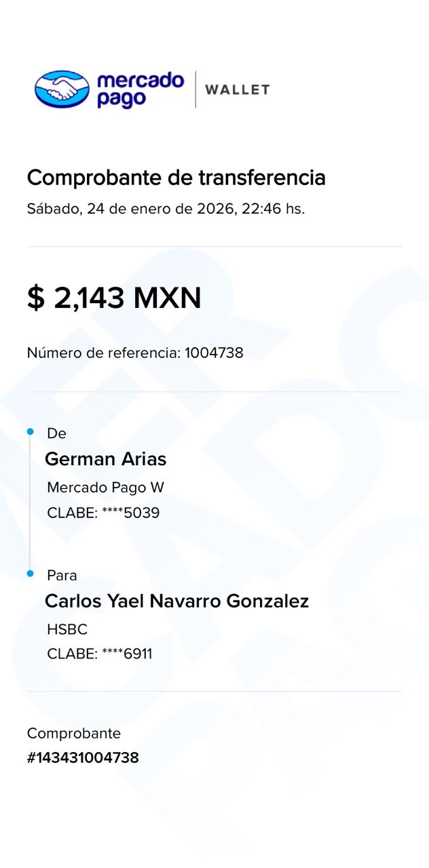Click the transfer date and time line
Viewport: 429px width, 868px height.
166,209
